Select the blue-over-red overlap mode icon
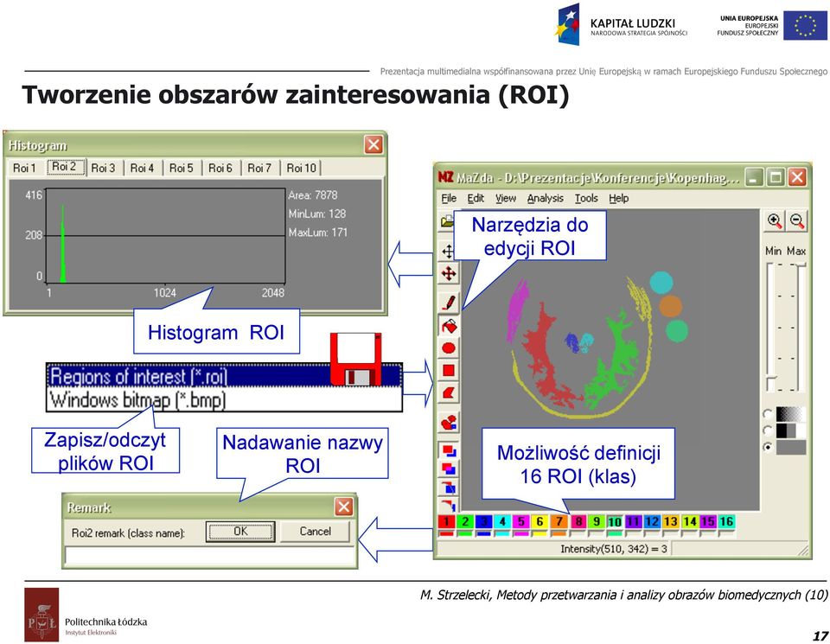 click(x=449, y=488)
